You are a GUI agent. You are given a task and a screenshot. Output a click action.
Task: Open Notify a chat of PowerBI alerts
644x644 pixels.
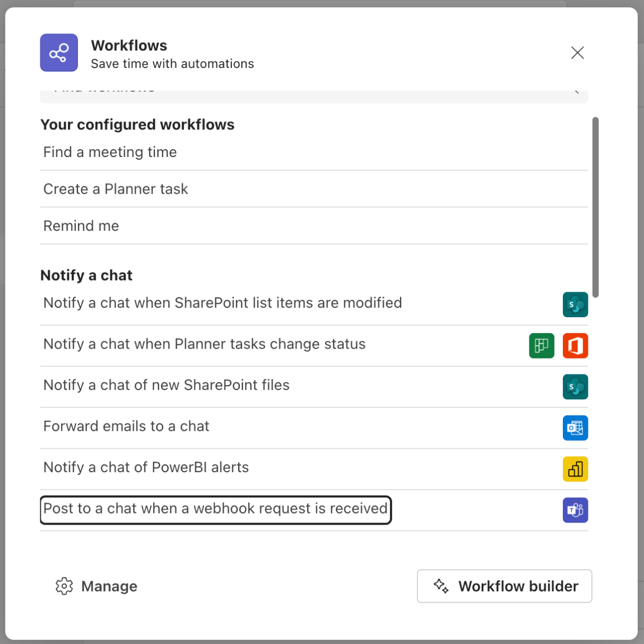[146, 467]
